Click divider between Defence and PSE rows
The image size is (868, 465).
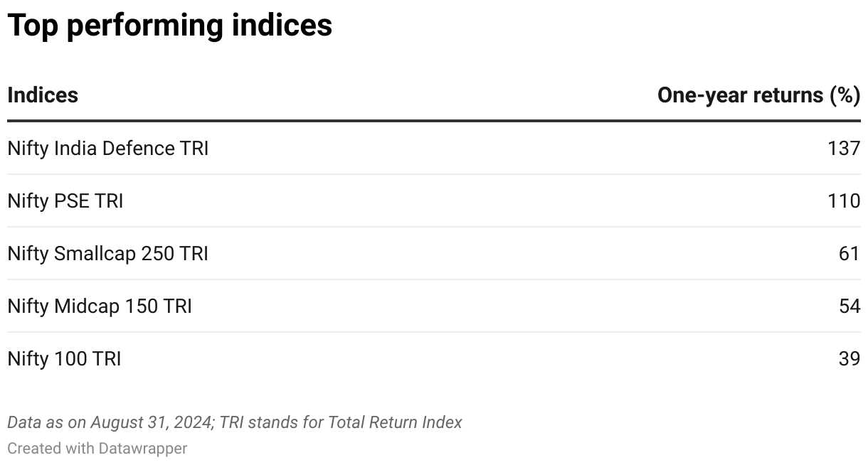point(434,175)
